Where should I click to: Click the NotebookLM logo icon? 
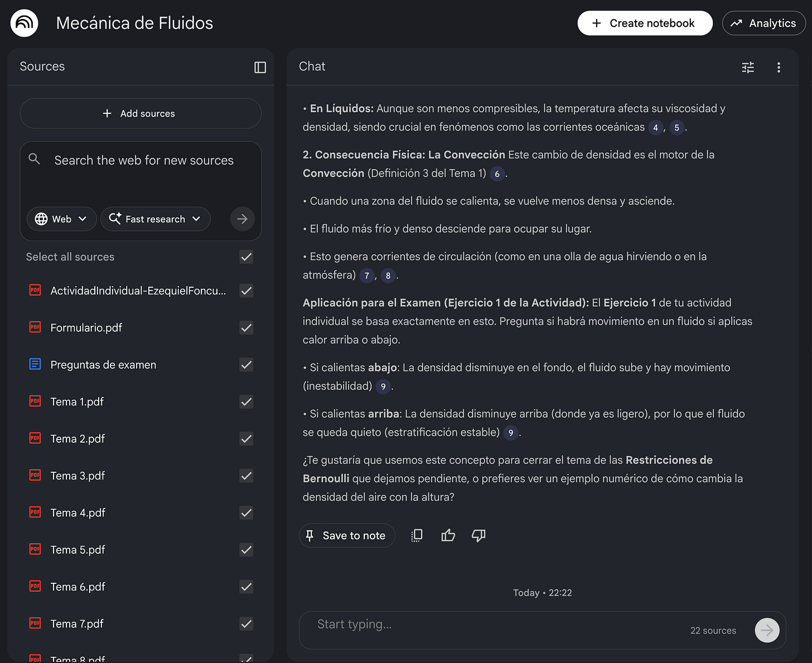click(x=25, y=23)
